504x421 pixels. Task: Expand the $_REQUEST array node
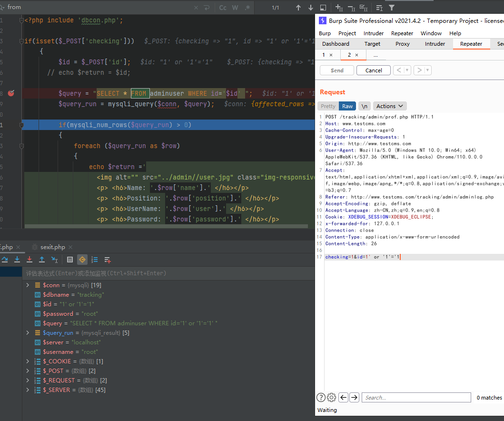click(x=28, y=380)
